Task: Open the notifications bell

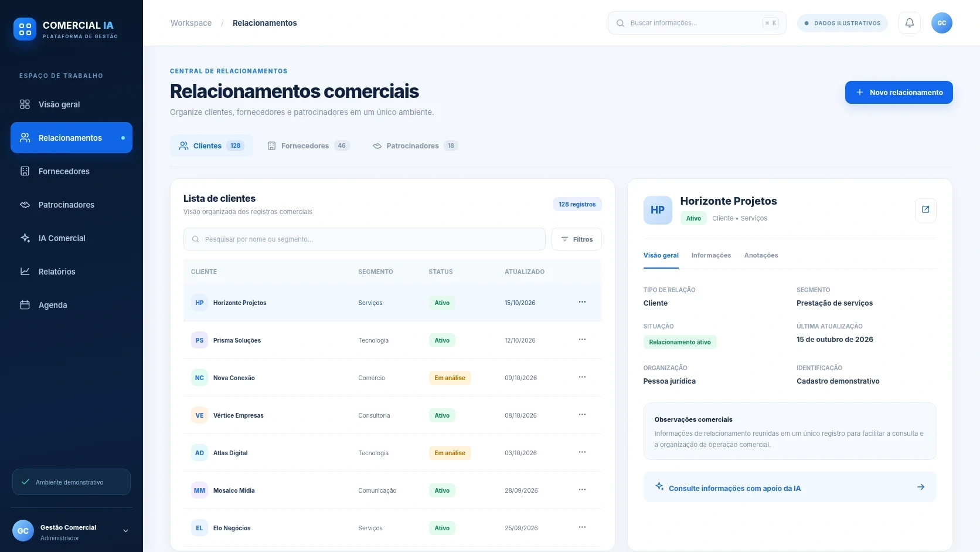Action: (x=910, y=23)
